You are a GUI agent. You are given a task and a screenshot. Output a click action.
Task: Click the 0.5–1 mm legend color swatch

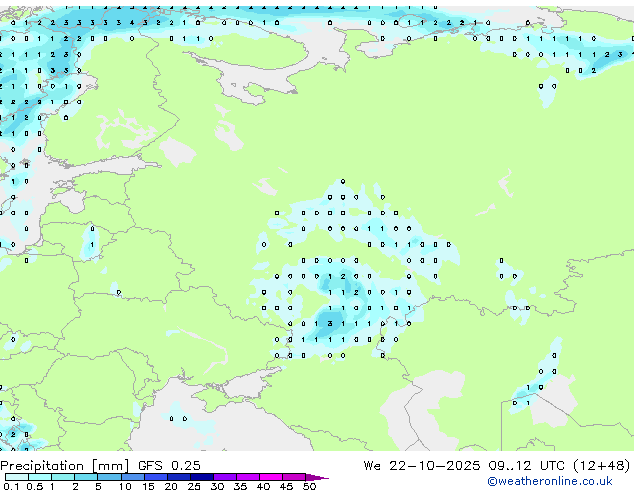point(40,477)
